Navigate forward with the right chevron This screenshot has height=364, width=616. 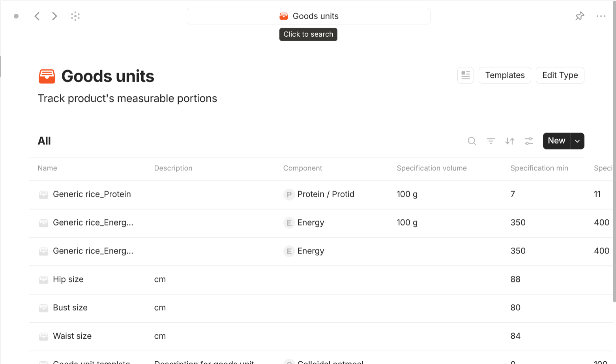54,16
